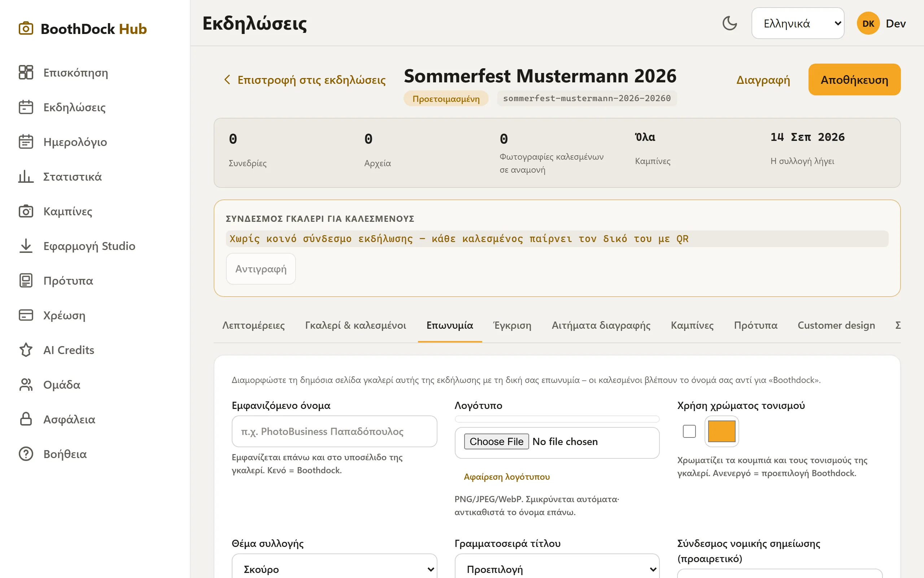Click the sommerfest-mustermann-2026-20260 slug text
Screen dimensions: 924x578
pos(587,98)
